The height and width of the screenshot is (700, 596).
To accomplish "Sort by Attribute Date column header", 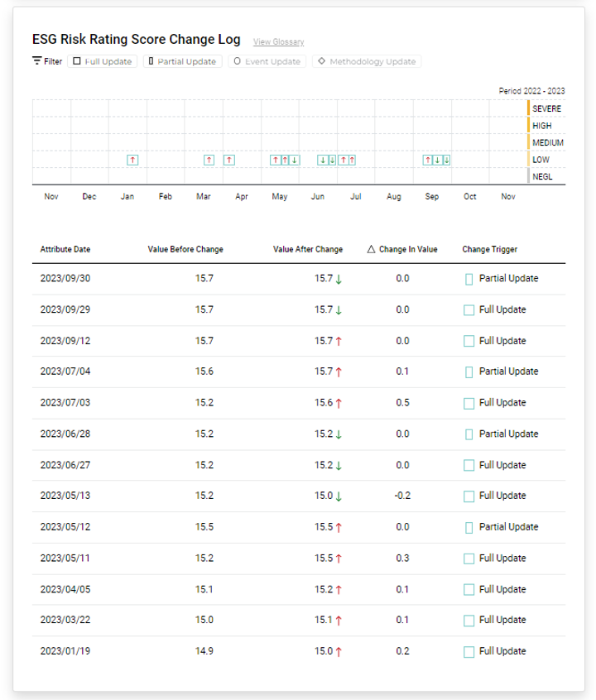I will [x=65, y=249].
